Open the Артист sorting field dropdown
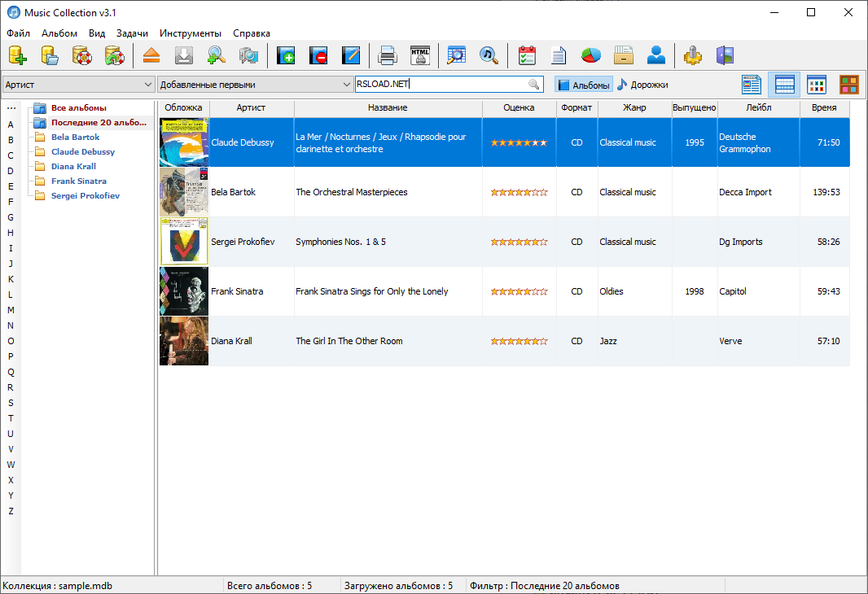868x594 pixels. coord(149,84)
